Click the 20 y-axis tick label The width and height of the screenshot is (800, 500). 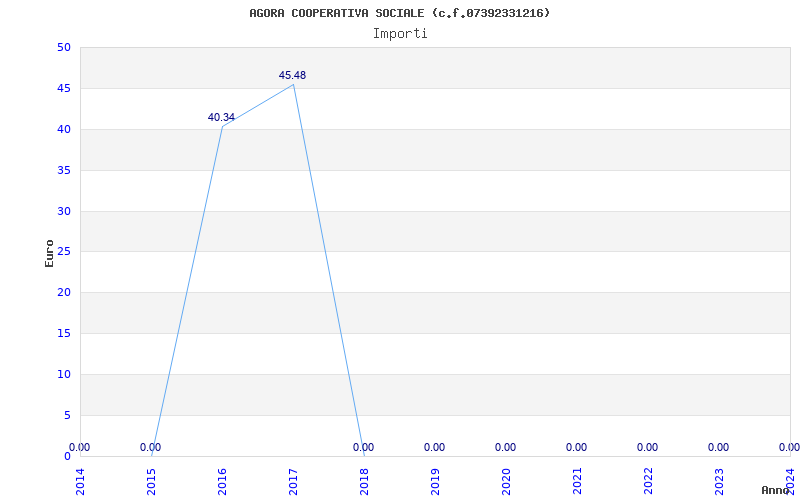coord(64,293)
